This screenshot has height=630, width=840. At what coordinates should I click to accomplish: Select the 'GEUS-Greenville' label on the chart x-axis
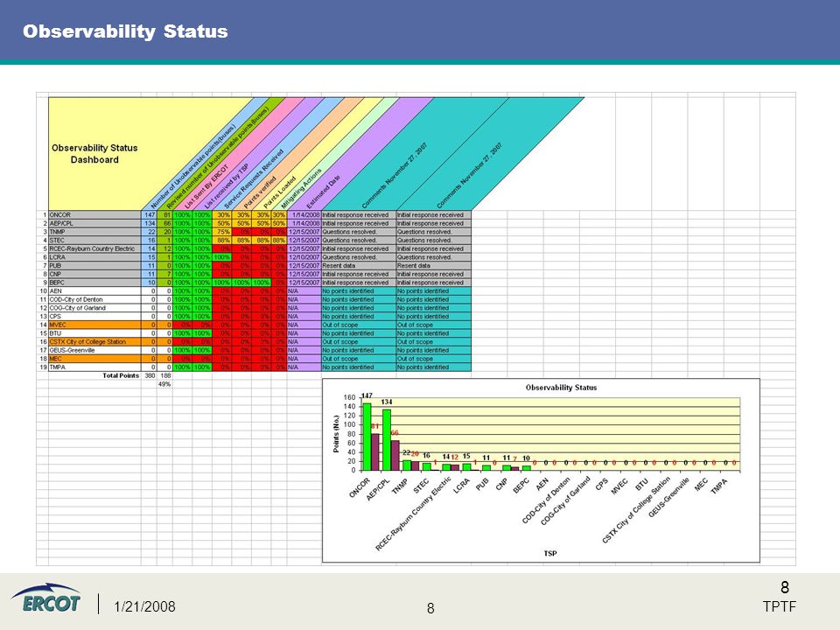tap(668, 497)
